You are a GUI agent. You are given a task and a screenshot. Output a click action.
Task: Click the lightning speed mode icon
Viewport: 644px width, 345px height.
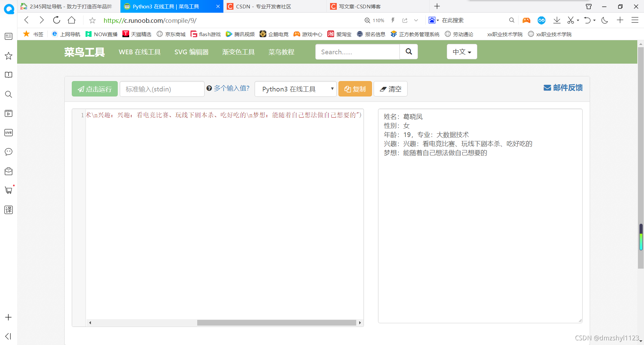[393, 20]
